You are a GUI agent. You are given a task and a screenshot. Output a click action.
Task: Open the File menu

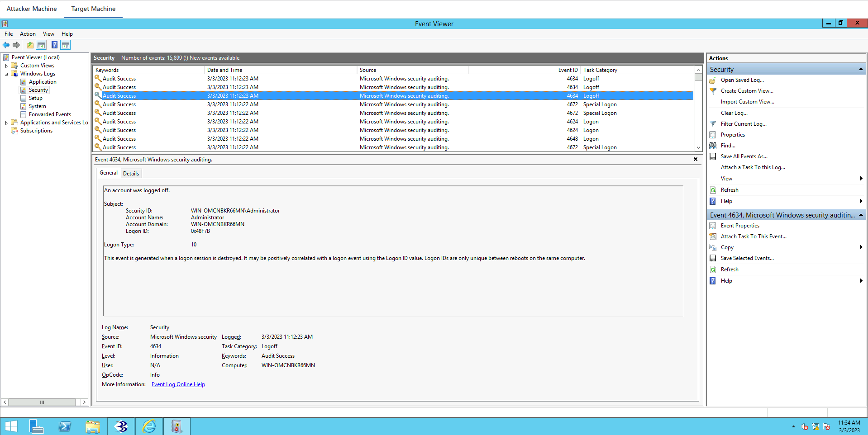(x=9, y=34)
